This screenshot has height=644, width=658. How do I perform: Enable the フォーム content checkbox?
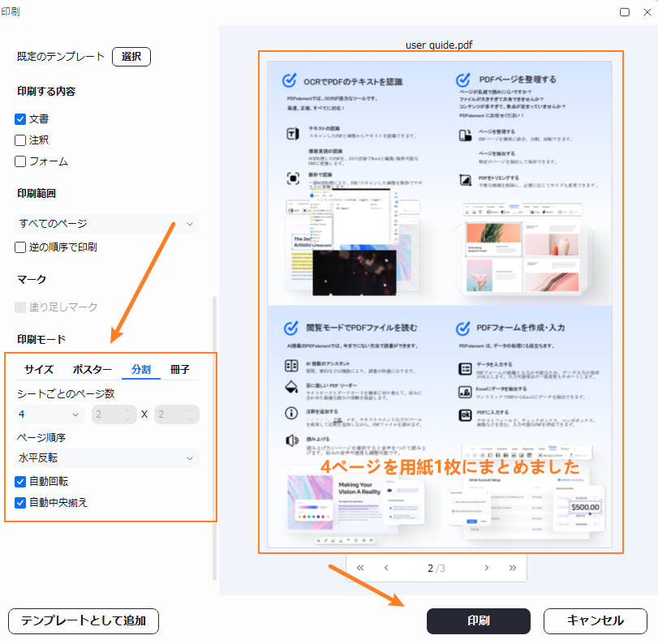click(19, 161)
